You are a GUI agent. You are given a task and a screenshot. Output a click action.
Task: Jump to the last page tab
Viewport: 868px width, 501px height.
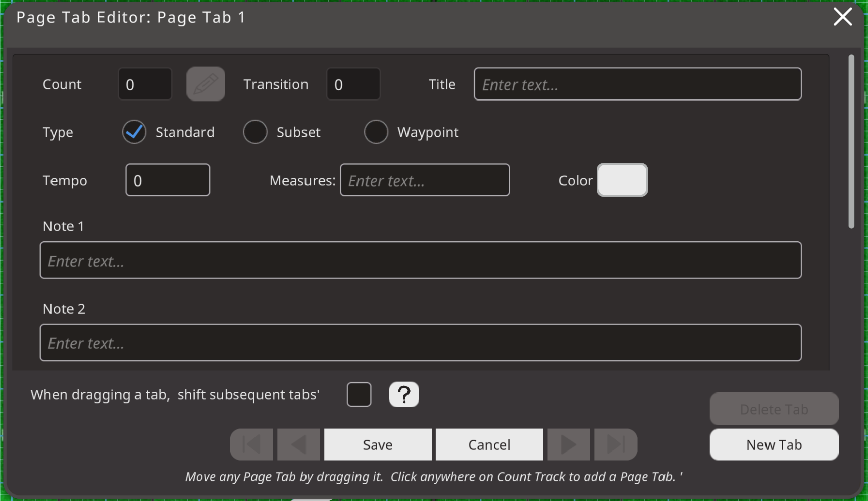[616, 444]
